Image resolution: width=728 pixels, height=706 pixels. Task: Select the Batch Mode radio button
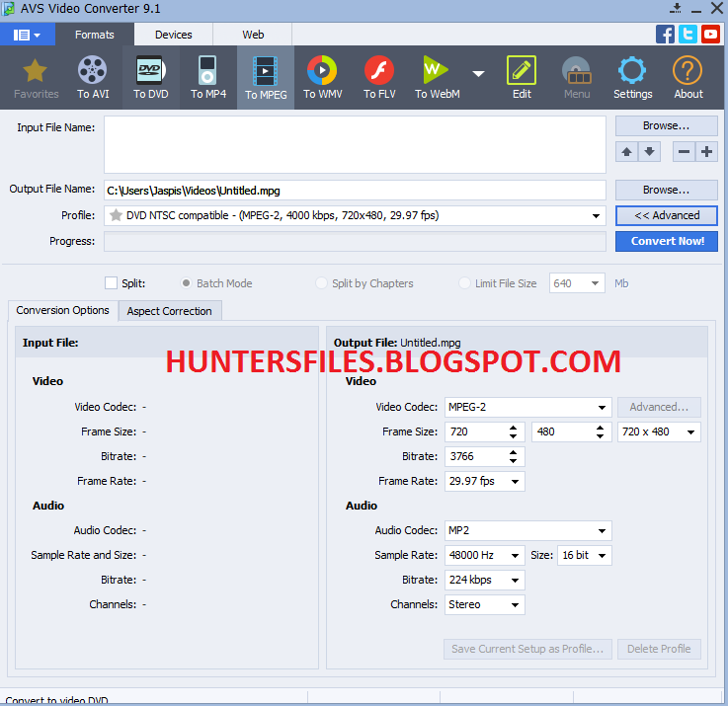tap(186, 283)
